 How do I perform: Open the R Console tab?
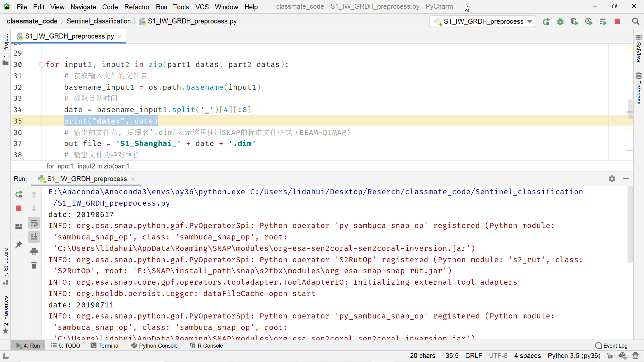pos(206,346)
